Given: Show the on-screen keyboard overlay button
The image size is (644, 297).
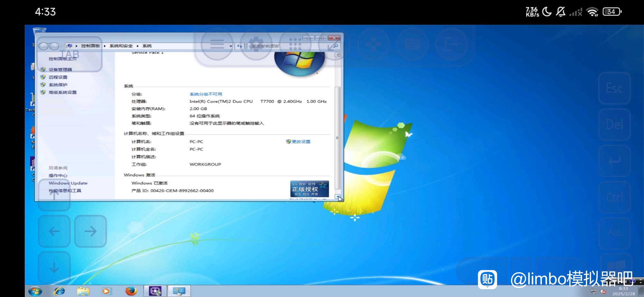Looking at the screenshot, I should (412, 44).
